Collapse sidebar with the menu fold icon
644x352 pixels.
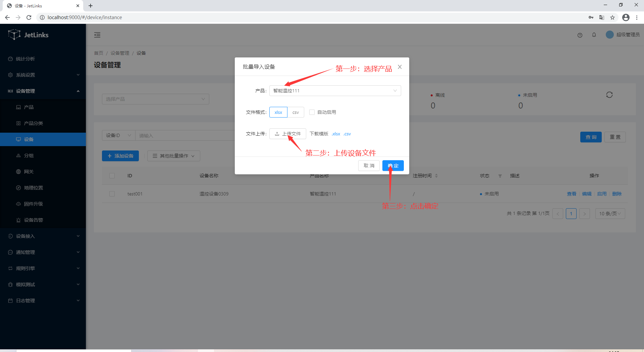click(x=97, y=35)
